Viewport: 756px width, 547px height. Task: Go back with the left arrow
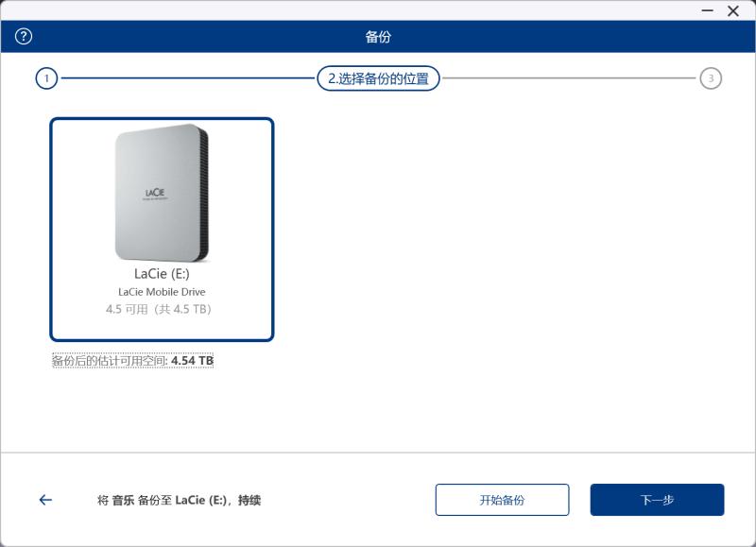pyautogui.click(x=45, y=500)
